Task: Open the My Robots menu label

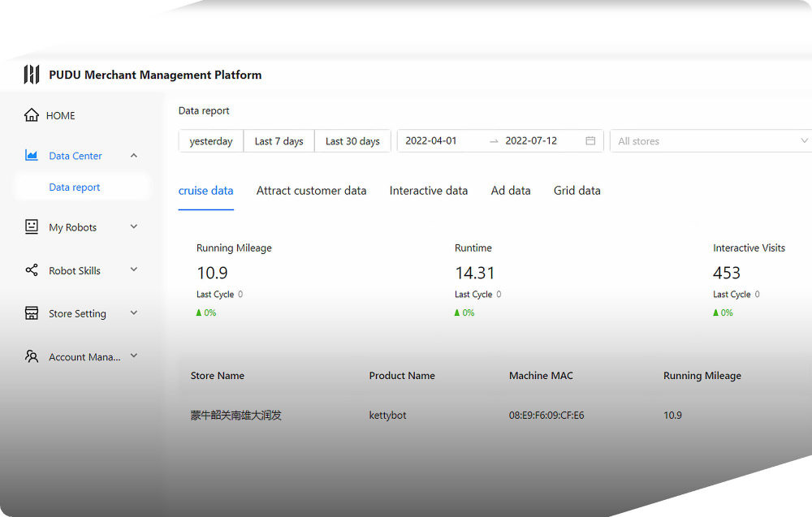Action: [x=72, y=227]
